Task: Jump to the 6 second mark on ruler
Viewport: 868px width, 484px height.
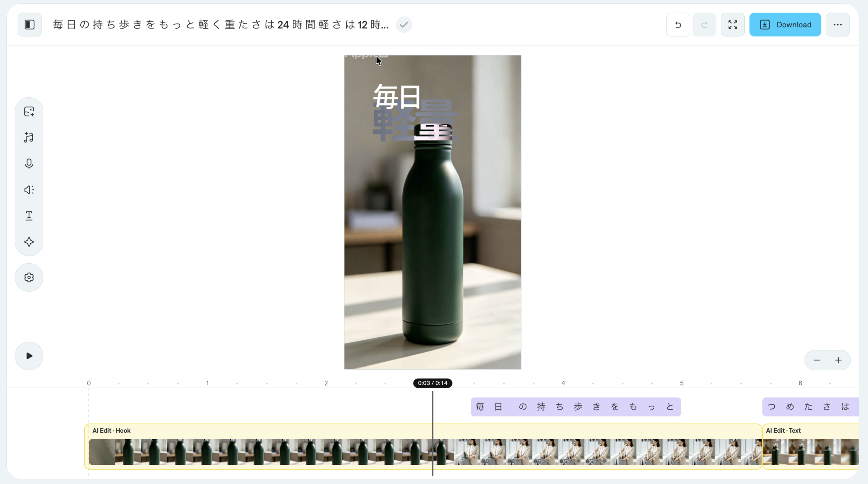Action: point(800,383)
